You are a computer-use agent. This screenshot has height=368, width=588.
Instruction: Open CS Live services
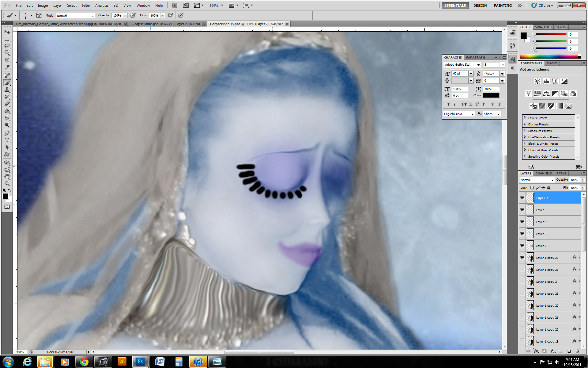tap(543, 6)
